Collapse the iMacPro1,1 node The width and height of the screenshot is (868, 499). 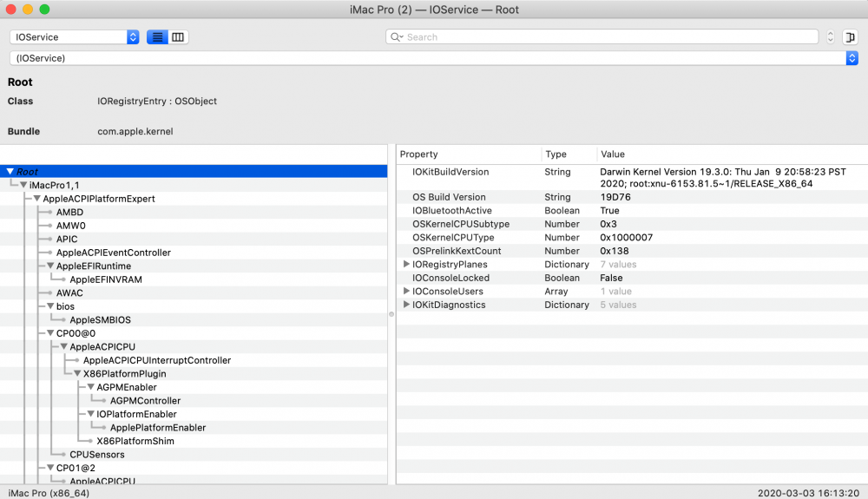click(x=23, y=185)
